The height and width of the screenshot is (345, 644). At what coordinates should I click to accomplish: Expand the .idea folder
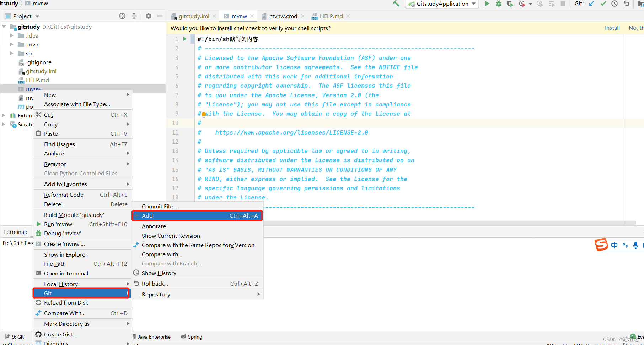pos(11,35)
